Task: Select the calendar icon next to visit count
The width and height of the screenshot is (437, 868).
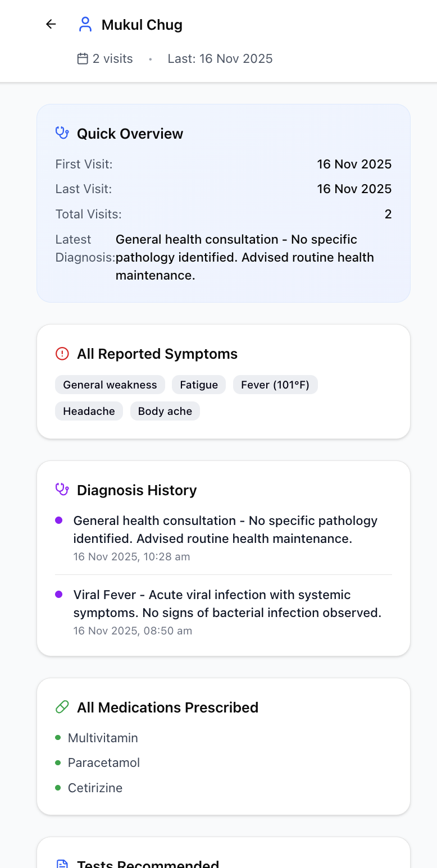Action: [x=83, y=58]
